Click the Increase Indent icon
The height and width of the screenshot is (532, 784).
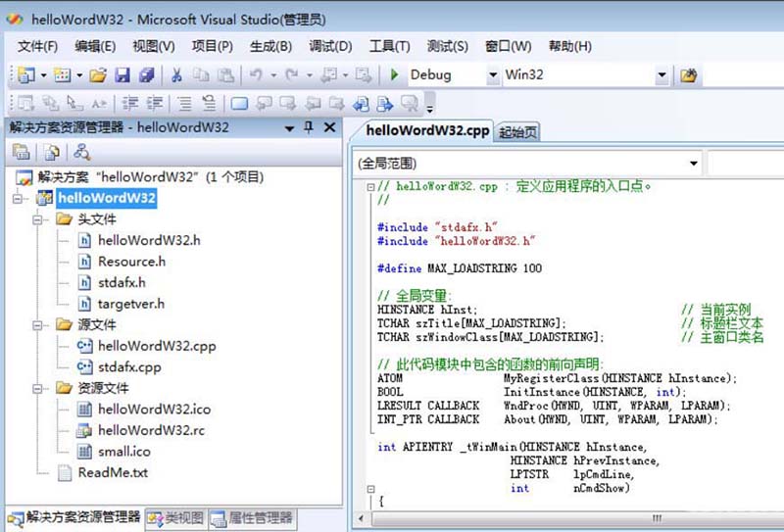155,104
